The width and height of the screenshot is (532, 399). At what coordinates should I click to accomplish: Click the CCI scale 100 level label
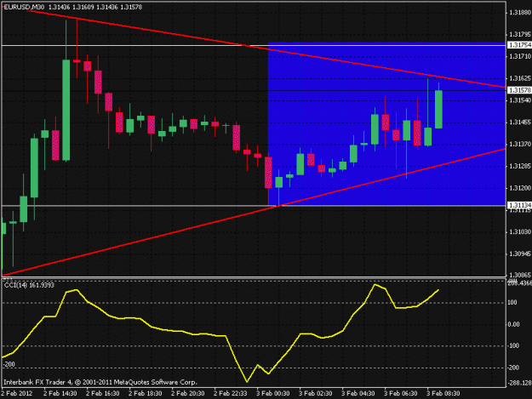pos(512,302)
